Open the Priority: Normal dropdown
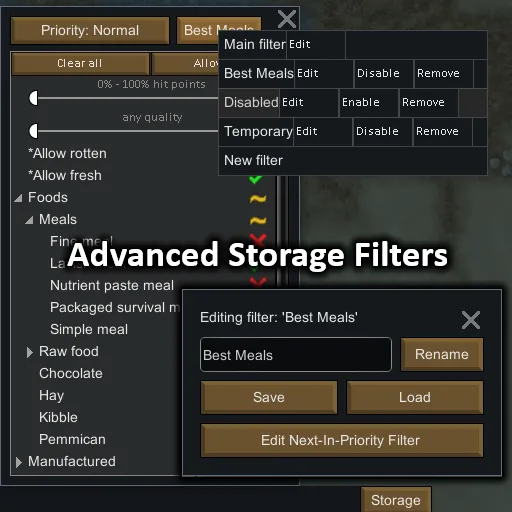This screenshot has width=512, height=512. (90, 31)
